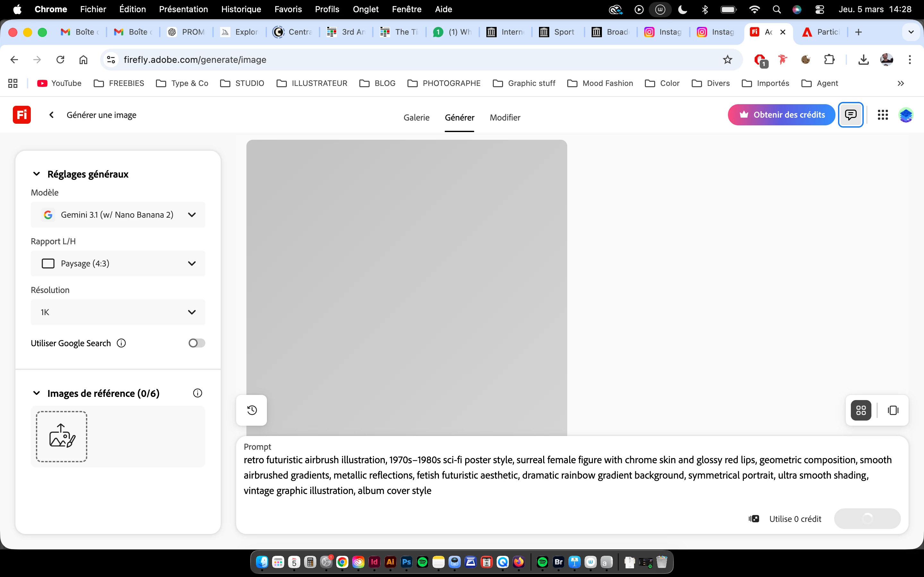Click Obtenir des crédits button
924x577 pixels.
point(781,114)
